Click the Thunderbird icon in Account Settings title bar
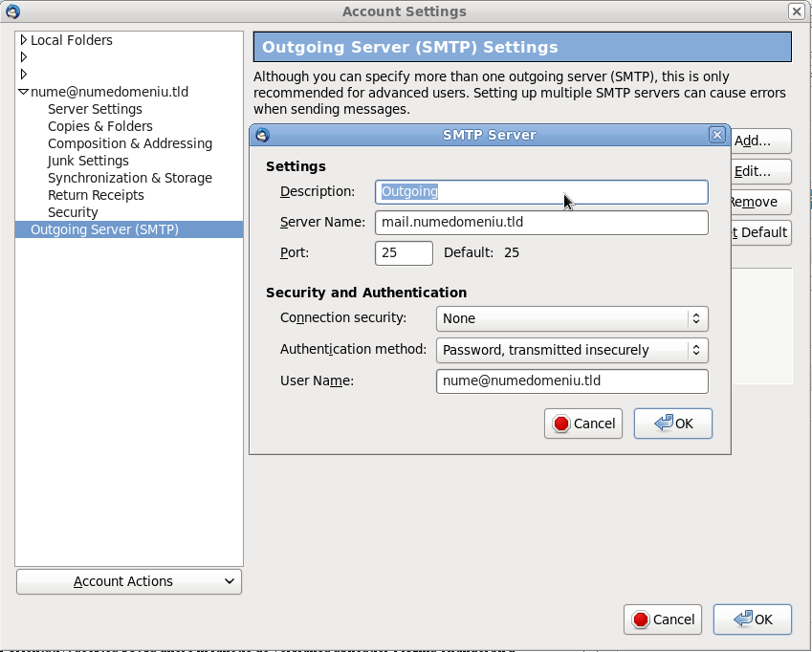 point(13,11)
